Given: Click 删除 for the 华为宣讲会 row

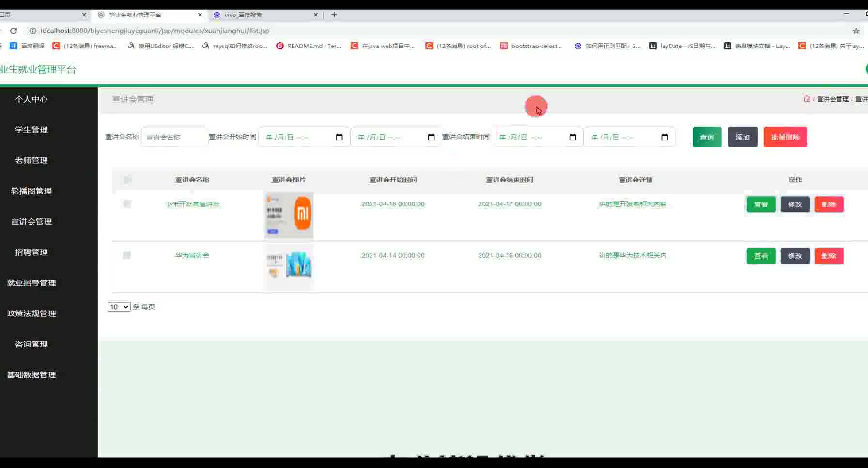Looking at the screenshot, I should pos(829,256).
